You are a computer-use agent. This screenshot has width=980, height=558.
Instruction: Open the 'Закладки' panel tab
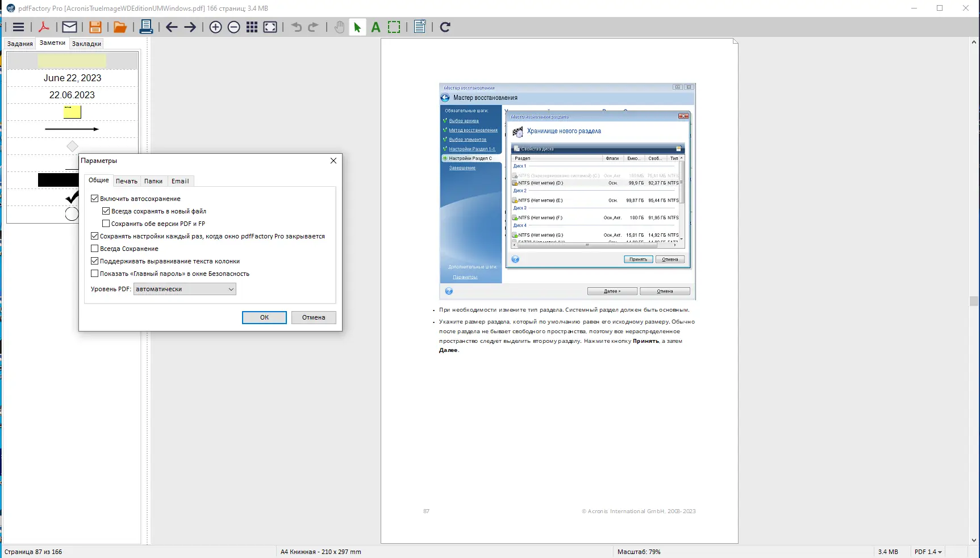86,44
